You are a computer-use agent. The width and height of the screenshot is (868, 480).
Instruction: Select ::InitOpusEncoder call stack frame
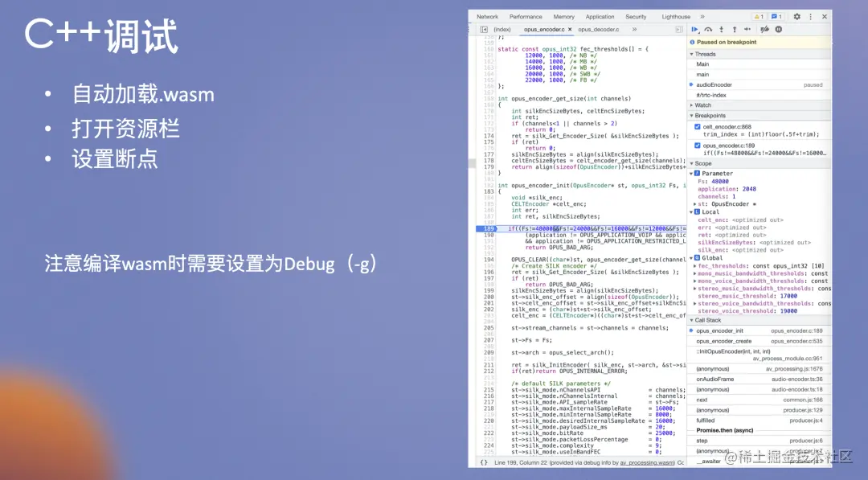pos(759,355)
